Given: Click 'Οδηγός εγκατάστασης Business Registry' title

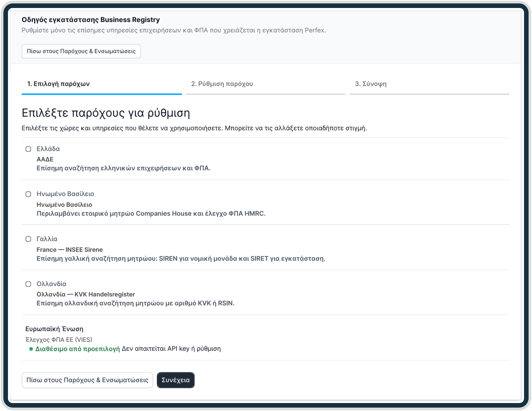Looking at the screenshot, I should (x=91, y=20).
